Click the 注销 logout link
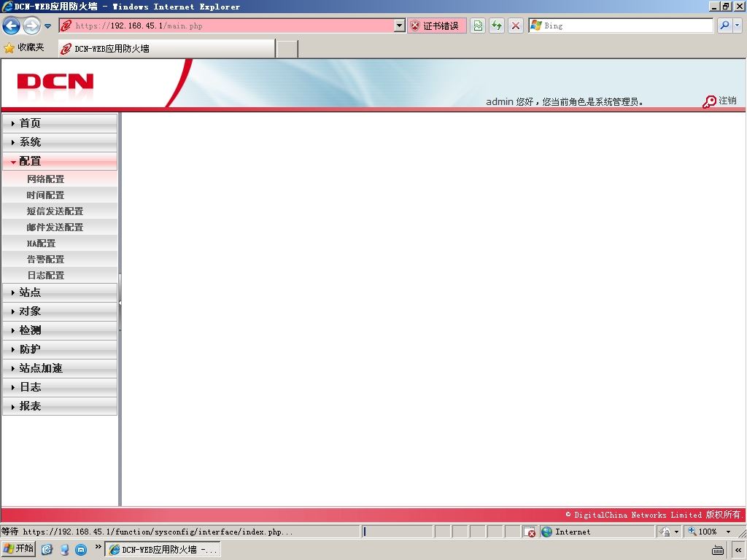This screenshot has height=560, width=747. pyautogui.click(x=727, y=101)
